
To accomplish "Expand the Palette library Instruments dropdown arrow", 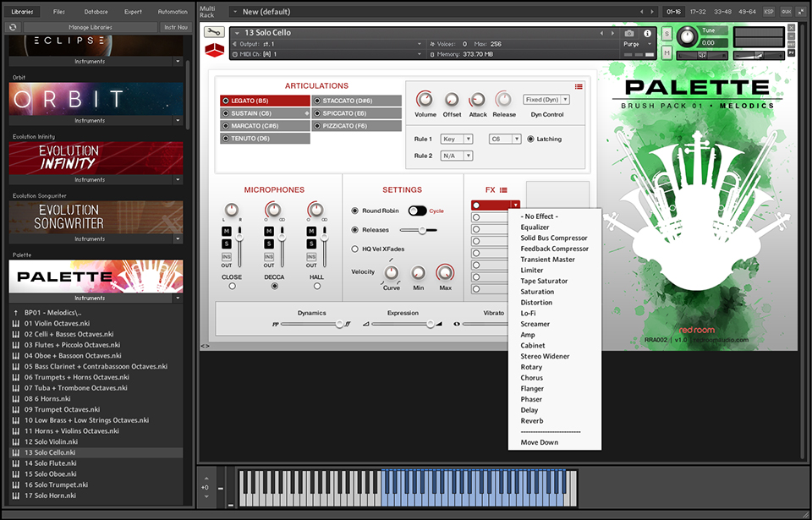I will click(x=178, y=298).
